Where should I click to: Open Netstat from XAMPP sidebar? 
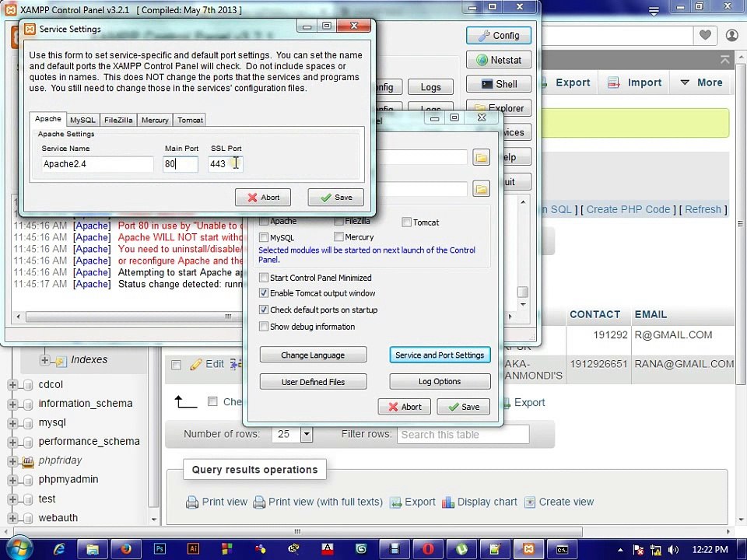coord(499,60)
